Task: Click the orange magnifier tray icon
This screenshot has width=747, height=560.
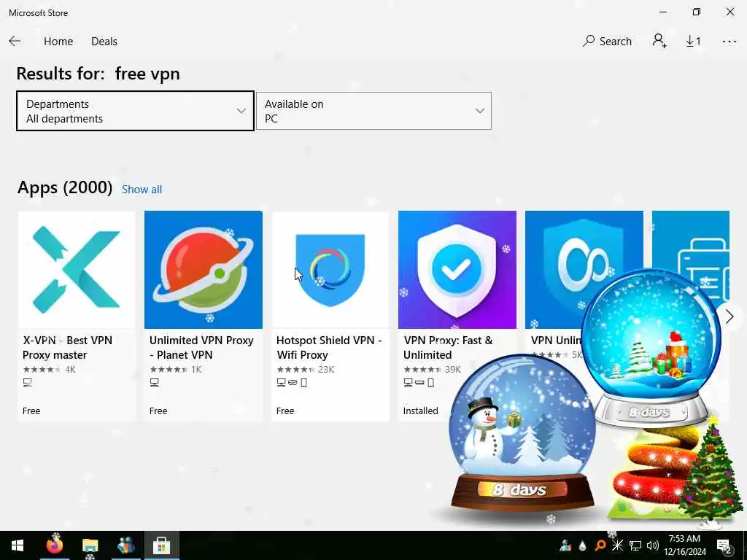Action: 600,545
